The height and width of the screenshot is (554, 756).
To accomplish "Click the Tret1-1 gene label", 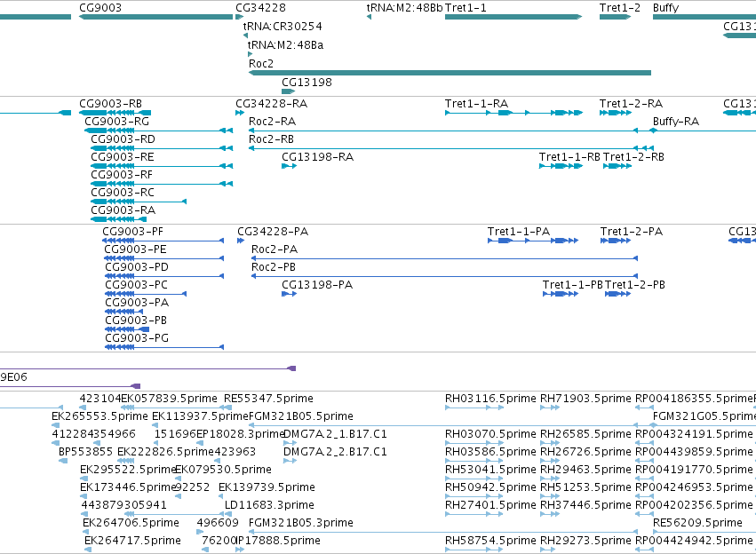I will [466, 8].
